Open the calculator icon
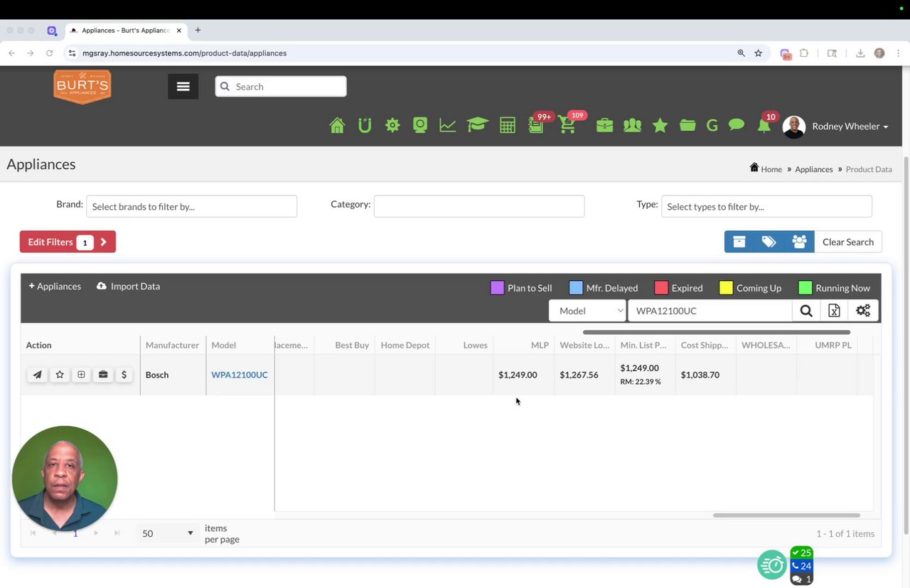910x588 pixels. pos(508,126)
